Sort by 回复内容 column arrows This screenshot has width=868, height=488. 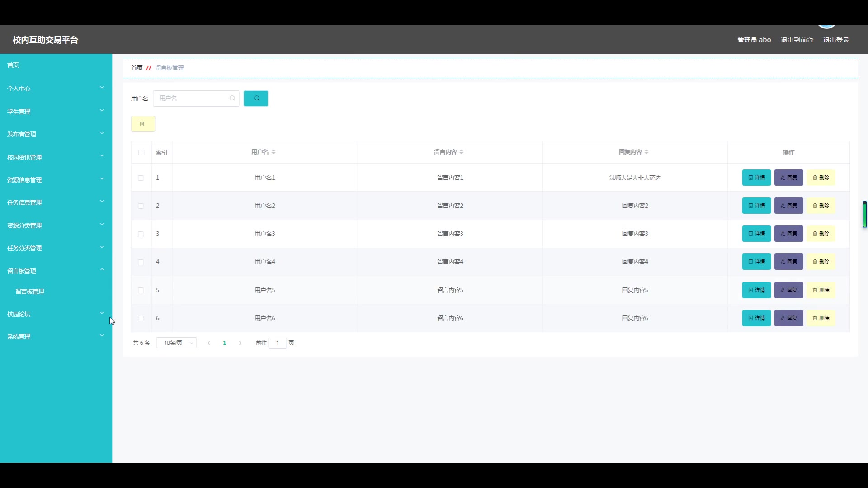coord(646,152)
